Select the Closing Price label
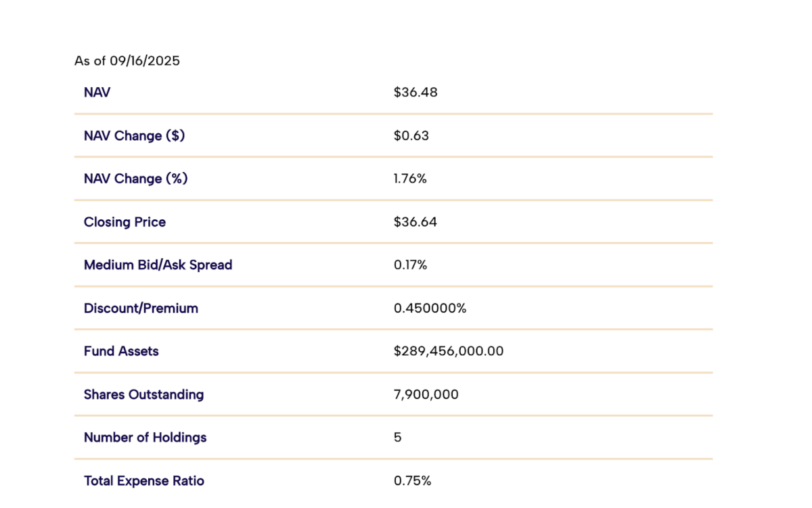The width and height of the screenshot is (812, 508). (125, 222)
